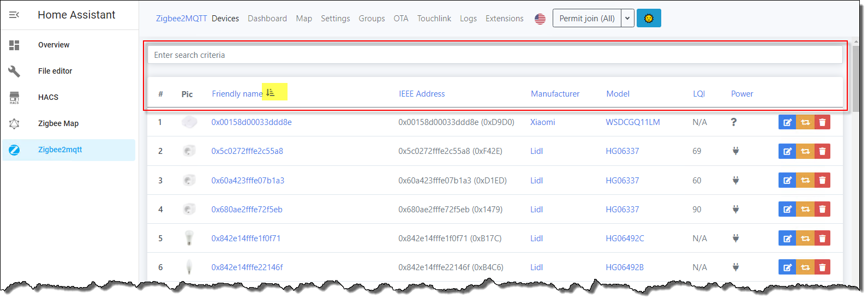Delete device 0x680ae2fffe72f5eb
Viewport: 868px width, 304px height.
822,209
